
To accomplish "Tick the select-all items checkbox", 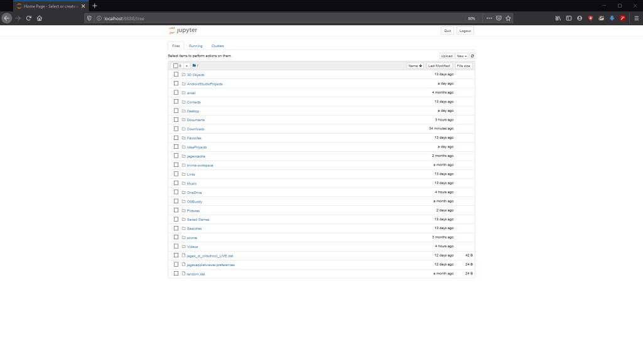I will [176, 65].
